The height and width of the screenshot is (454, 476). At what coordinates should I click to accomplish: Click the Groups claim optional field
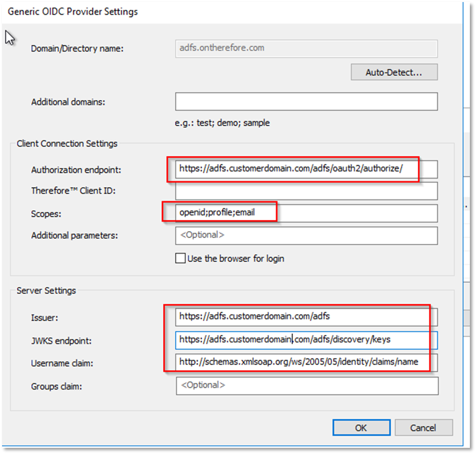click(306, 385)
